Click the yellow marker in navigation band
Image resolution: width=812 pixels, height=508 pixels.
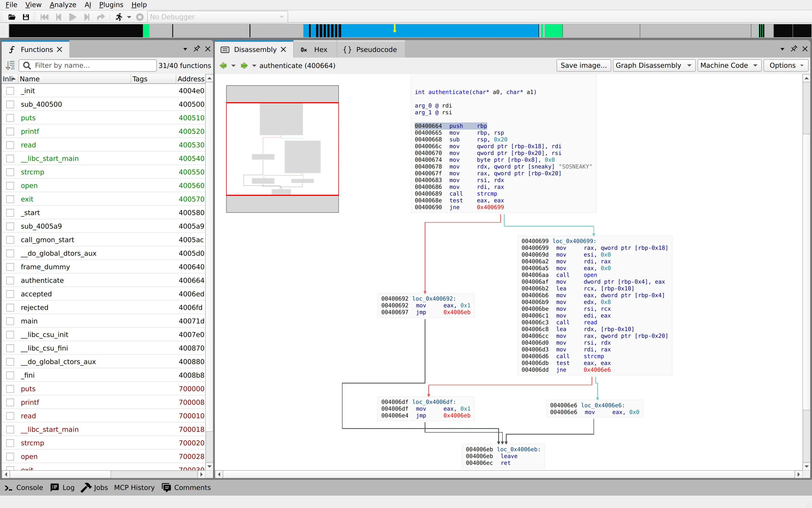pyautogui.click(x=395, y=29)
